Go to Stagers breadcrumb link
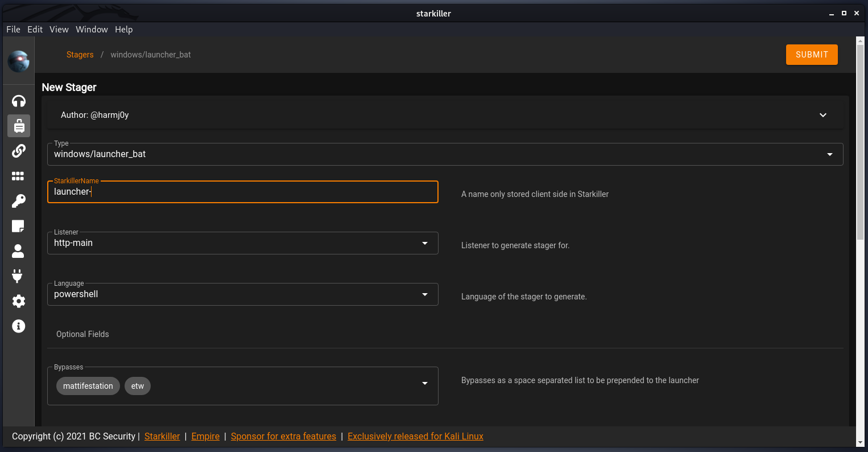 point(80,55)
